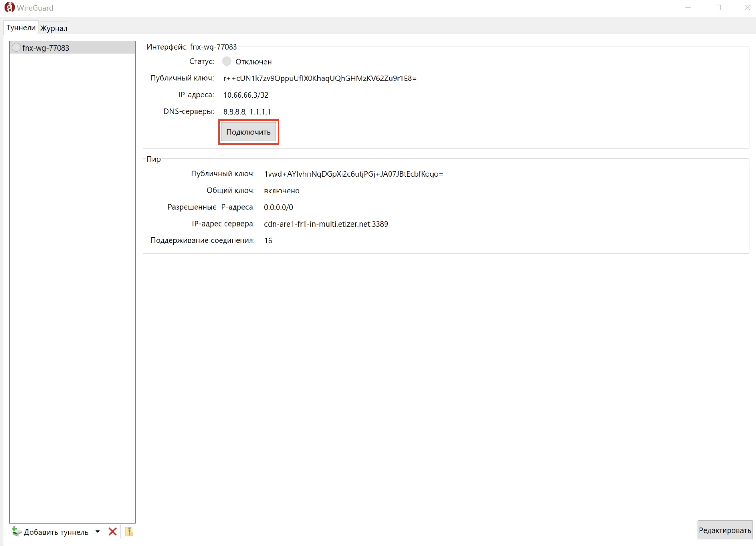Open the Журнал tab
Screen dimensions: 756x546
tap(53, 28)
